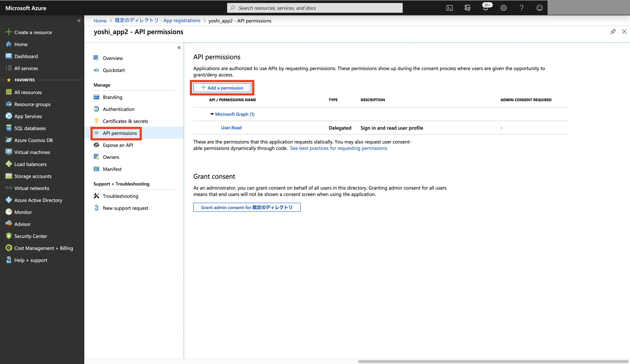
Task: Click the ADMIN CONSENT REQUIRED column header
Action: pos(526,100)
